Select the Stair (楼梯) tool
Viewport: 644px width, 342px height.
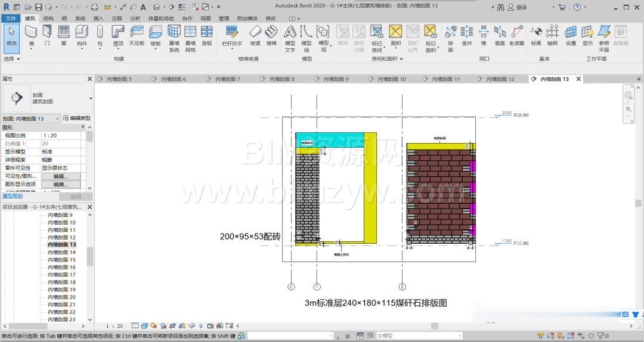271,35
